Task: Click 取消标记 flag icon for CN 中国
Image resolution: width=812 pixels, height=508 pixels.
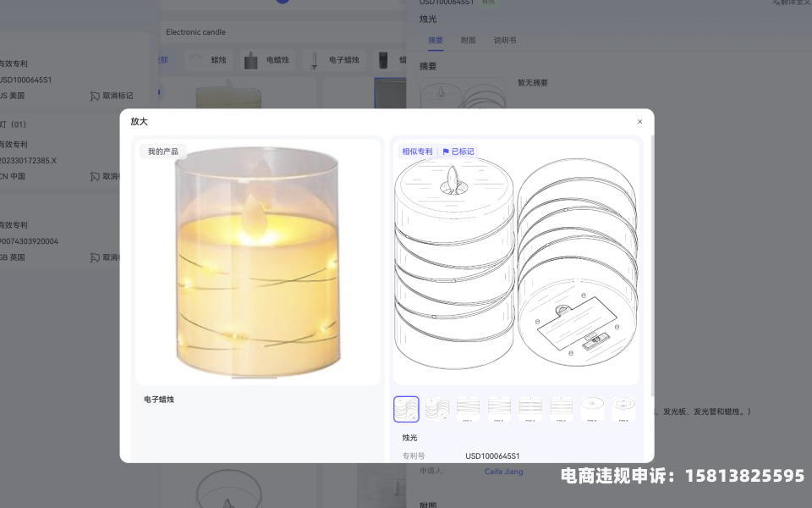Action: pos(95,176)
